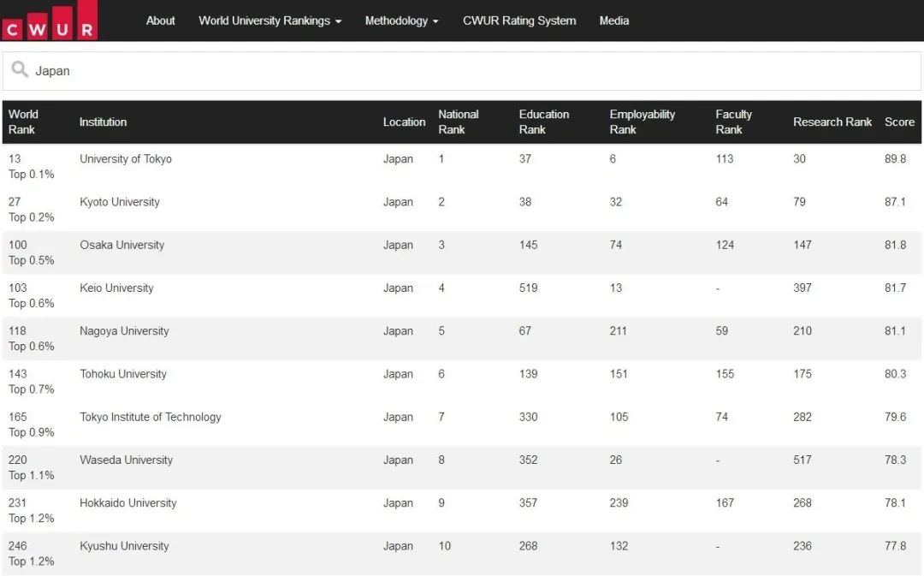This screenshot has height=576, width=924.
Task: Click the search magnifier icon
Action: point(20,70)
